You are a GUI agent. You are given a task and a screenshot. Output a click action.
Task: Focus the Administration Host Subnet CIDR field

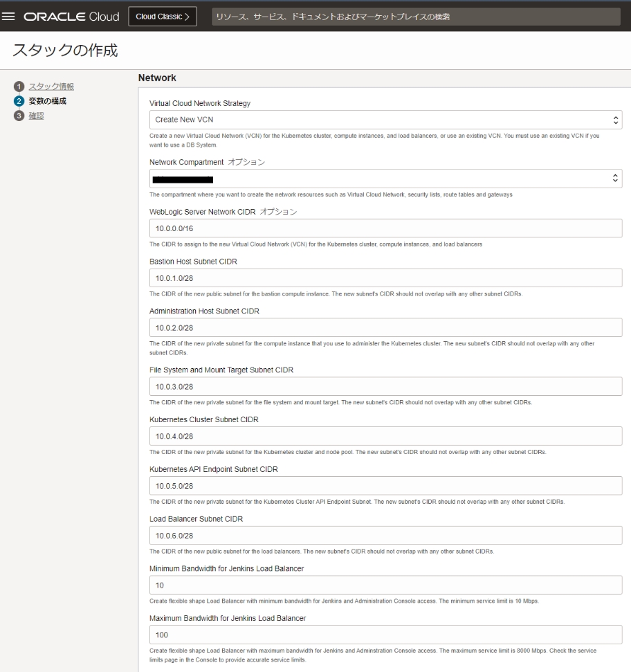[385, 327]
